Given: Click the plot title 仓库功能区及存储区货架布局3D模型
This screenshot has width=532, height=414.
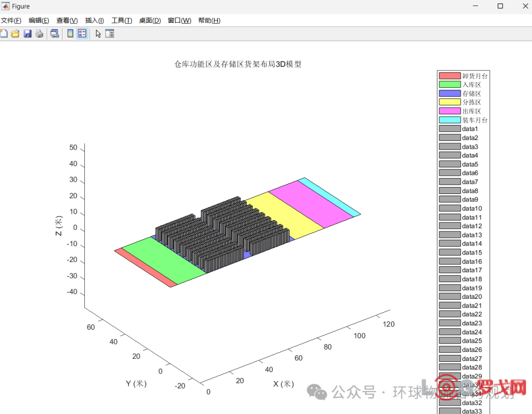Looking at the screenshot, I should [238, 64].
